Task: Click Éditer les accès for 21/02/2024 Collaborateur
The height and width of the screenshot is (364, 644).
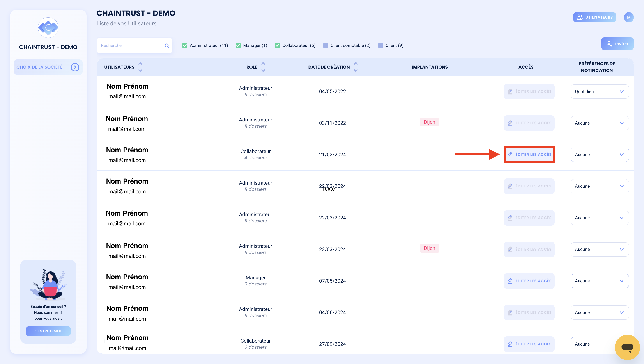Action: (x=529, y=155)
